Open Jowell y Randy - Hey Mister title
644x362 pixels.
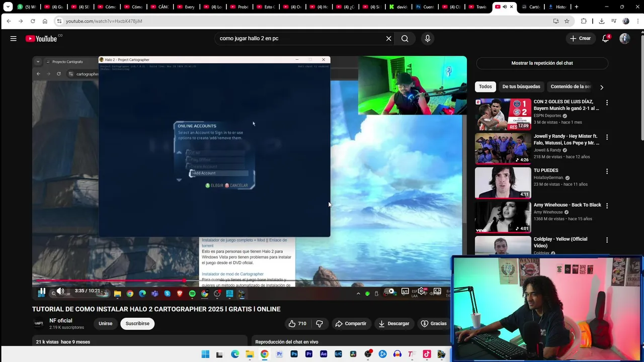(x=567, y=140)
